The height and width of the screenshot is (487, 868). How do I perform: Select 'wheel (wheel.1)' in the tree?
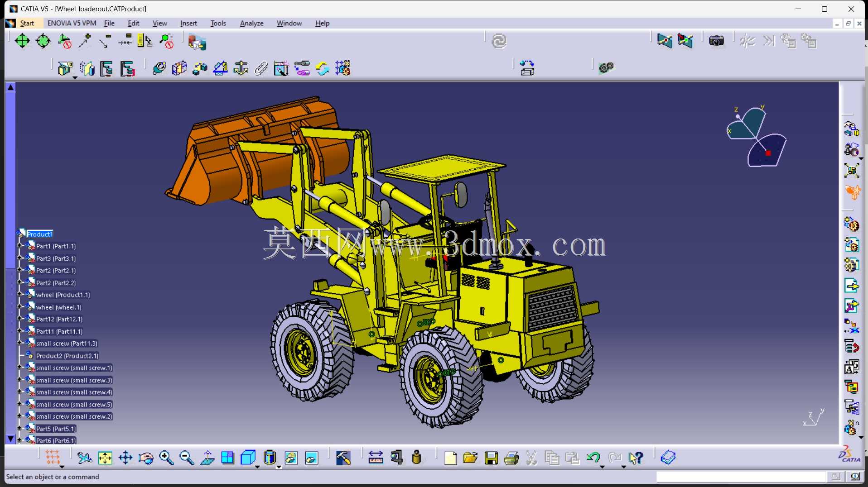click(x=59, y=307)
